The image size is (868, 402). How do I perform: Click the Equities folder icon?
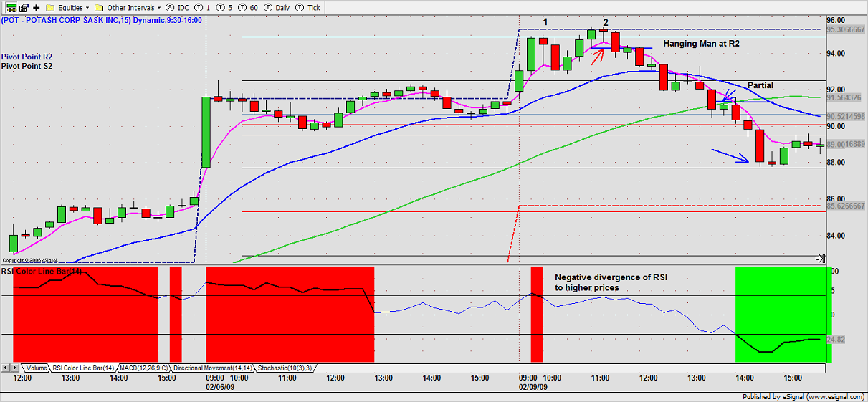[x=50, y=7]
